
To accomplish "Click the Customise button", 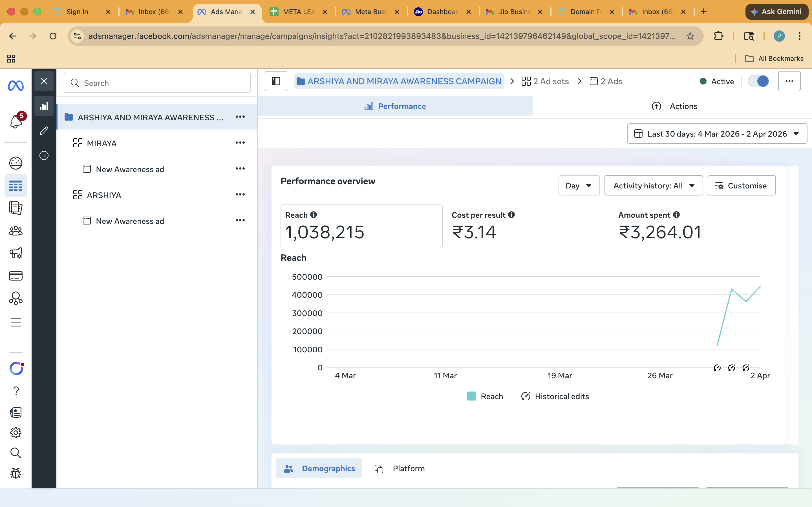I will coord(741,185).
